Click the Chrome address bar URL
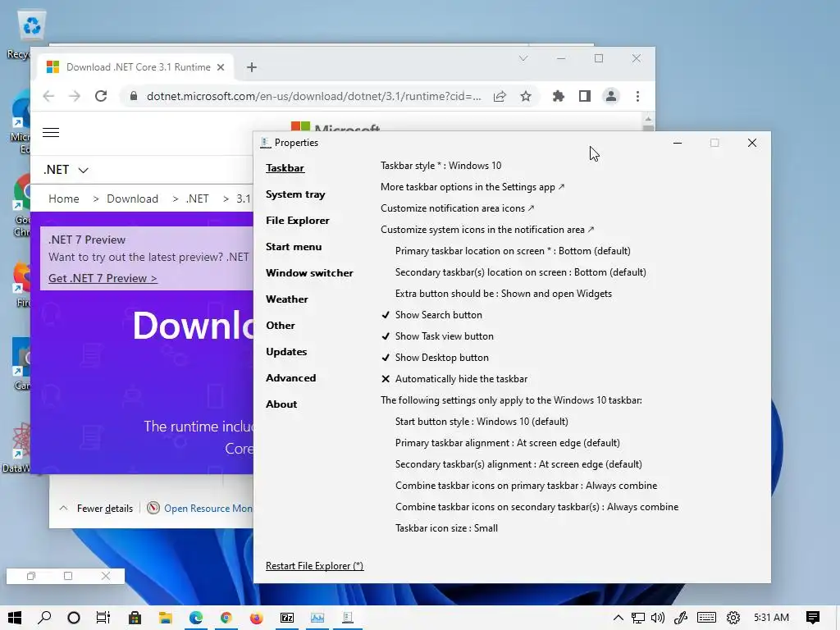The height and width of the screenshot is (630, 840). coord(314,97)
